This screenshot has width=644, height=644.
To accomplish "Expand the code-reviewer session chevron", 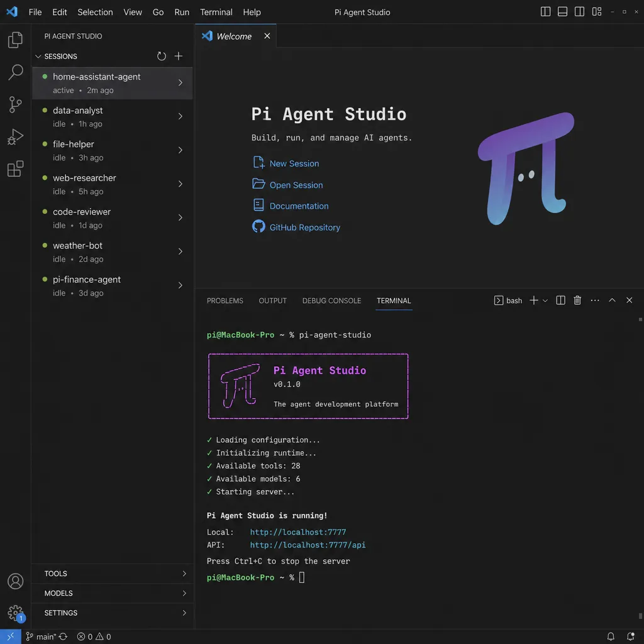I will point(180,218).
